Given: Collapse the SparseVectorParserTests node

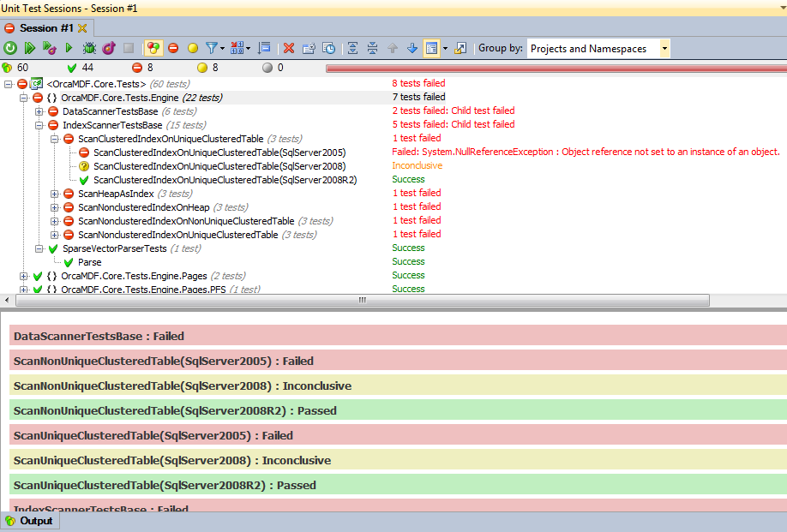Looking at the screenshot, I should pyautogui.click(x=39, y=248).
